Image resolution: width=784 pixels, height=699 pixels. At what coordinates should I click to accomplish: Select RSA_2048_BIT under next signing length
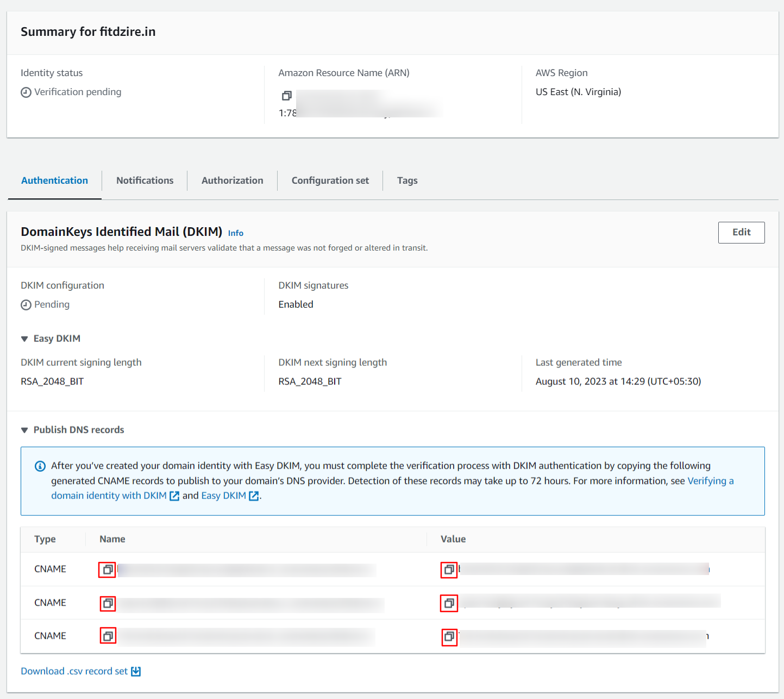click(310, 382)
